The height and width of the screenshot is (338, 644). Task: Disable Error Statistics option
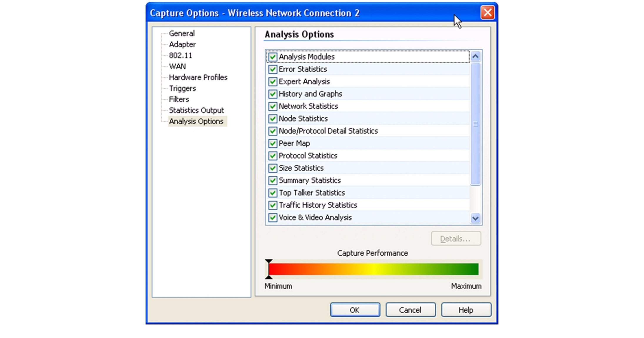273,69
